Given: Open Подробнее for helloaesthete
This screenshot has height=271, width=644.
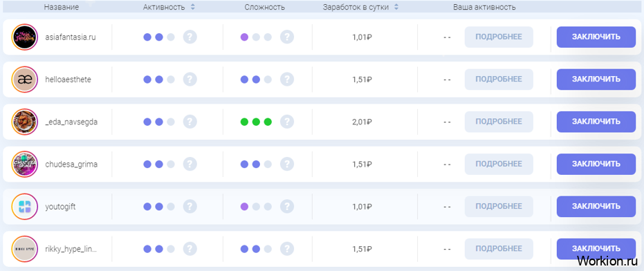Looking at the screenshot, I should 499,80.
